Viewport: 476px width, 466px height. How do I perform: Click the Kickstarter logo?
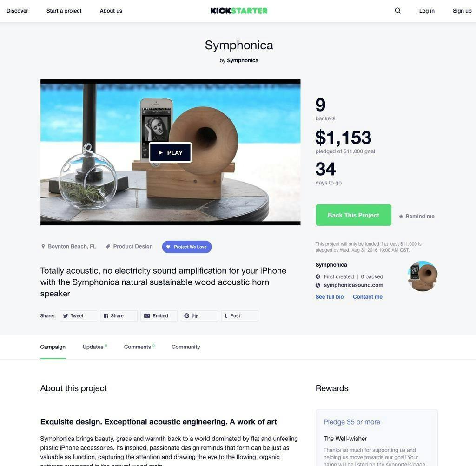click(x=239, y=11)
